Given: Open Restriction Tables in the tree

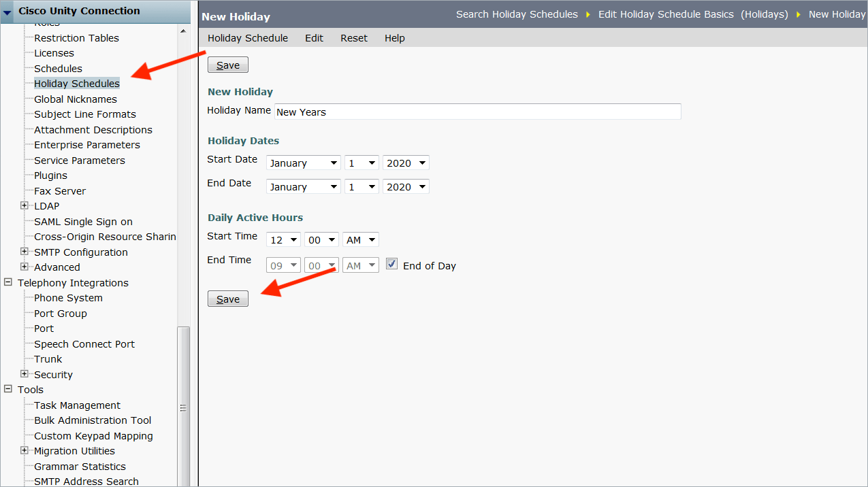Looking at the screenshot, I should coord(76,38).
